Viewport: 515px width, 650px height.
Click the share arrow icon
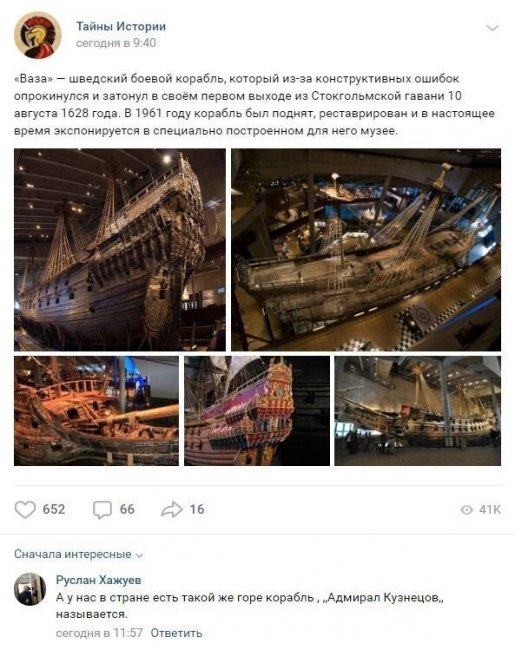(x=172, y=509)
